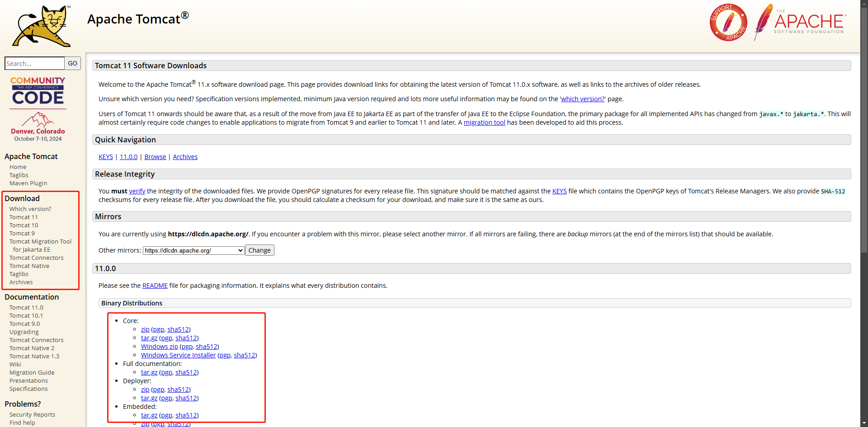
Task: Open Archives in Download sidebar
Action: click(21, 282)
